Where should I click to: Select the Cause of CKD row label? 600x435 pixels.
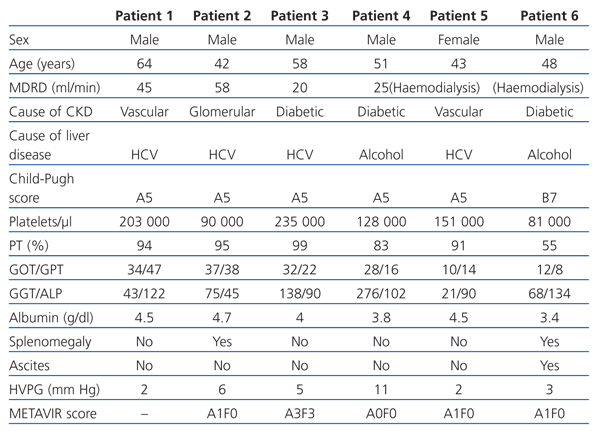click(46, 118)
